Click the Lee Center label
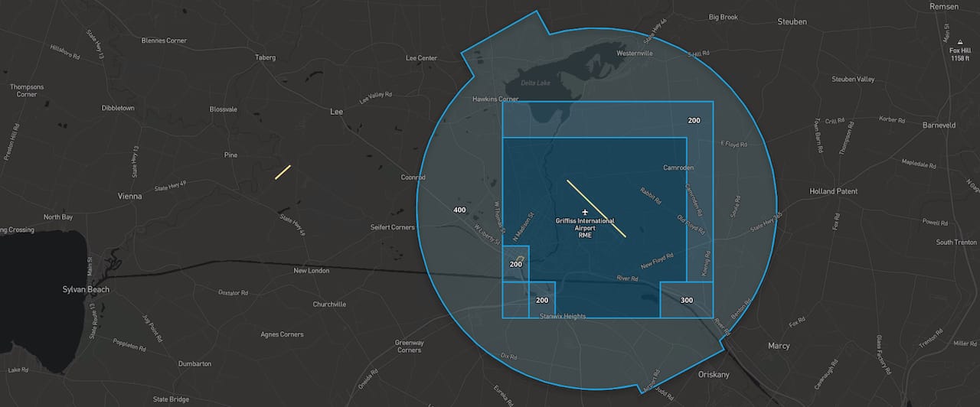Image resolution: width=980 pixels, height=407 pixels. [421, 58]
